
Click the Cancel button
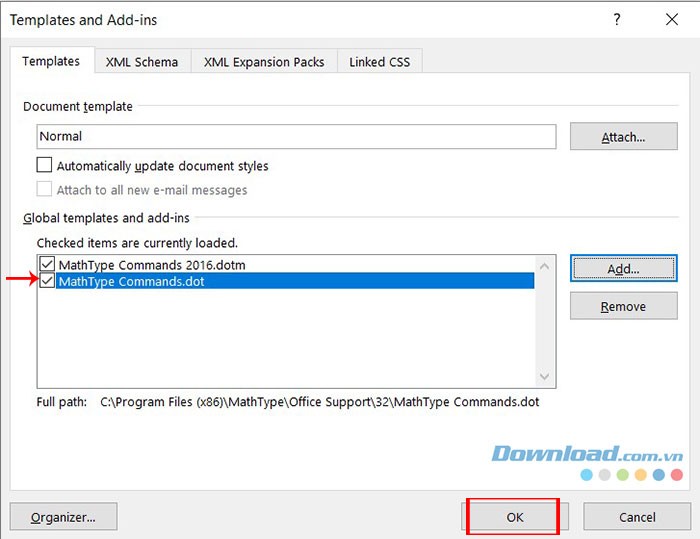[x=637, y=517]
